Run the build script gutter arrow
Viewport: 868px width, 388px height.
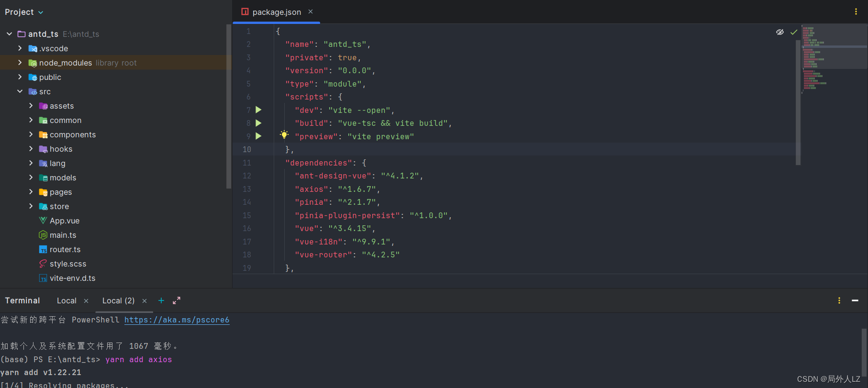click(258, 123)
